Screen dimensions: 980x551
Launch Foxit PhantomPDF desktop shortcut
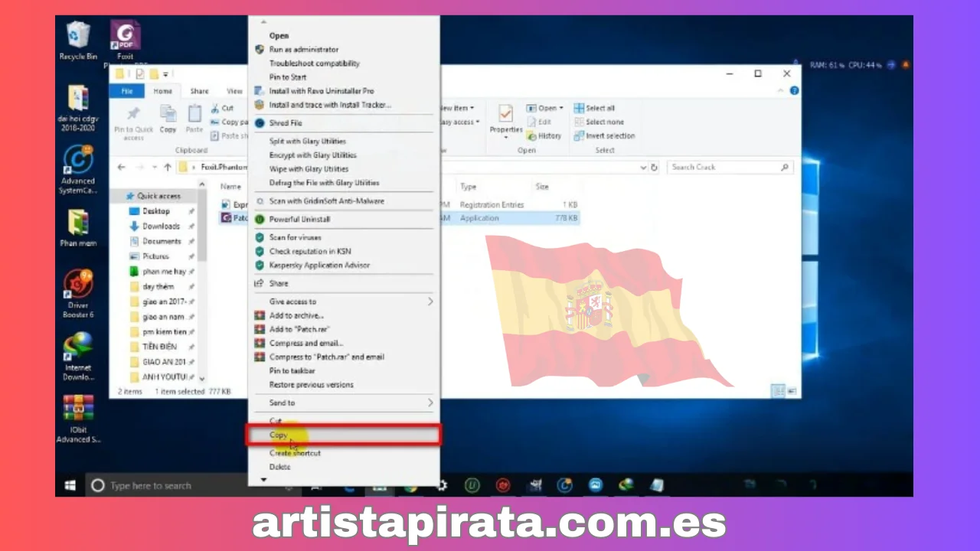[x=126, y=41]
